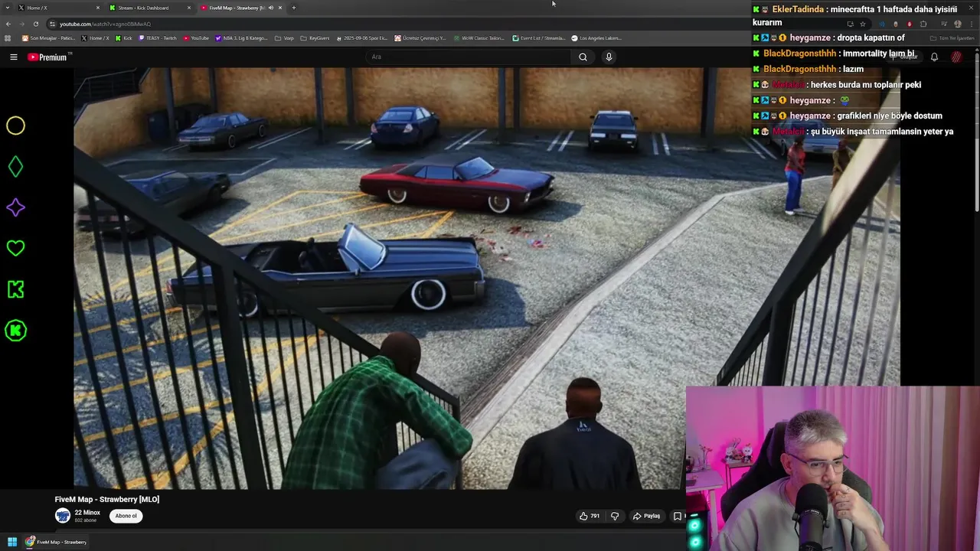Viewport: 980px width, 551px height.
Task: Open the Chrome profile avatar
Action: (958, 24)
